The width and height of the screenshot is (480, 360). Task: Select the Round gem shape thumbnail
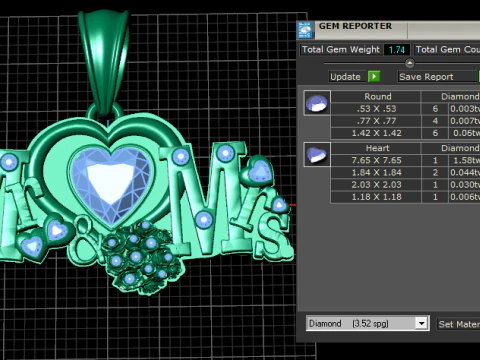point(317,103)
